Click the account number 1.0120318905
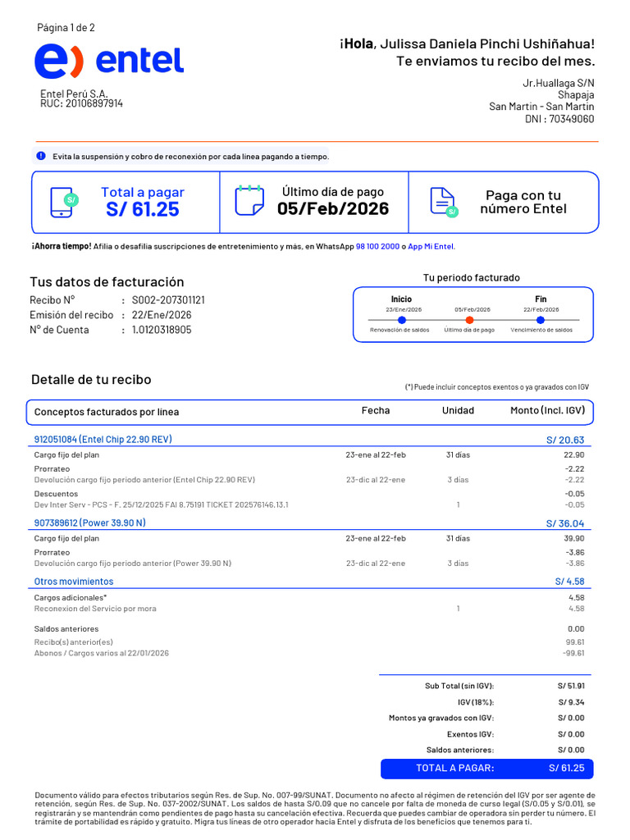 [162, 330]
